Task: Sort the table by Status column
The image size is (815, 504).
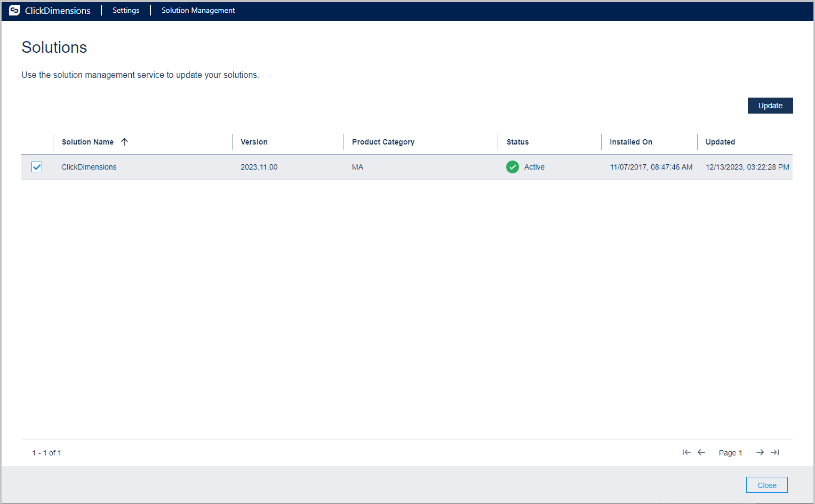Action: [517, 141]
